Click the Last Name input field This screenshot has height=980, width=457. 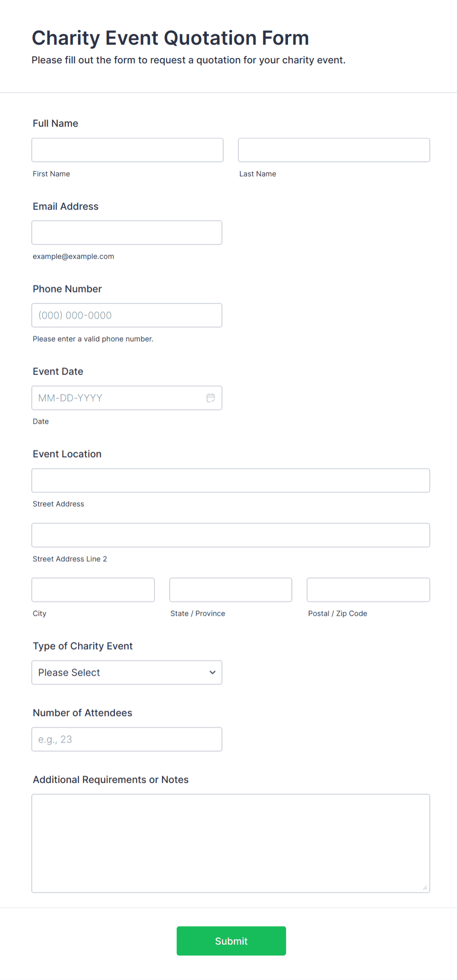pyautogui.click(x=333, y=150)
